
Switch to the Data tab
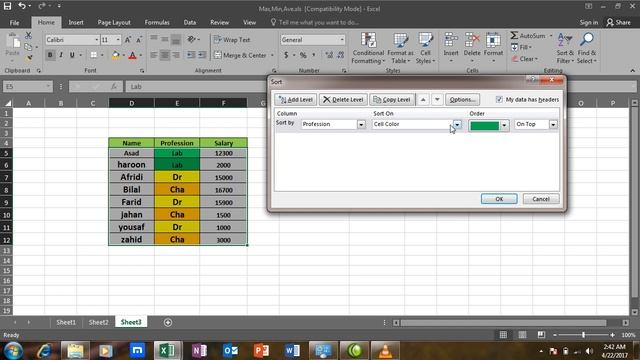189,22
